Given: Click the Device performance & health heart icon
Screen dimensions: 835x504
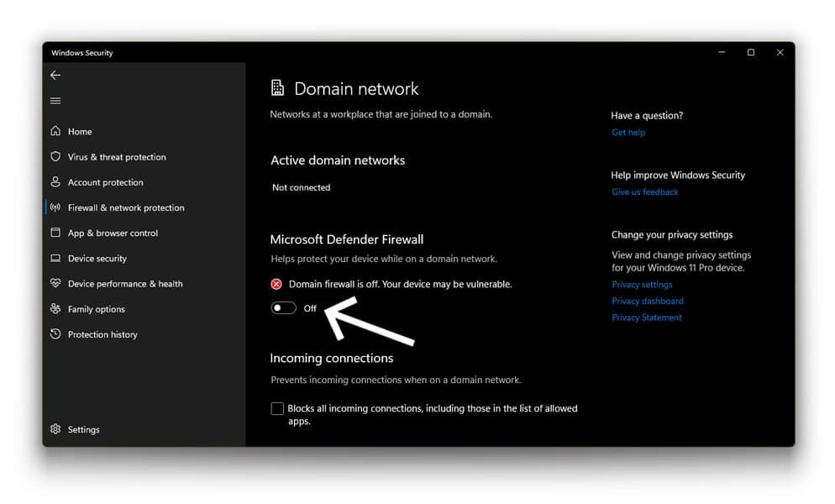Looking at the screenshot, I should pyautogui.click(x=55, y=283).
